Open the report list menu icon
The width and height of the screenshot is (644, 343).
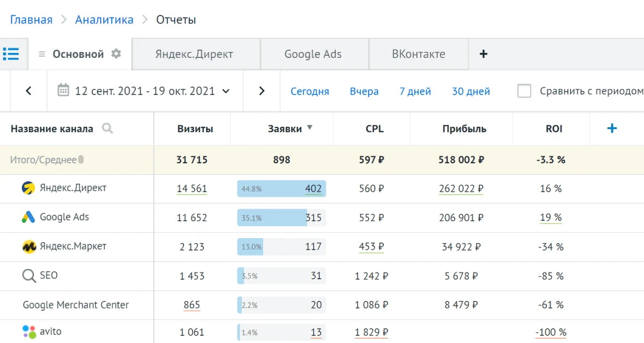click(x=11, y=54)
